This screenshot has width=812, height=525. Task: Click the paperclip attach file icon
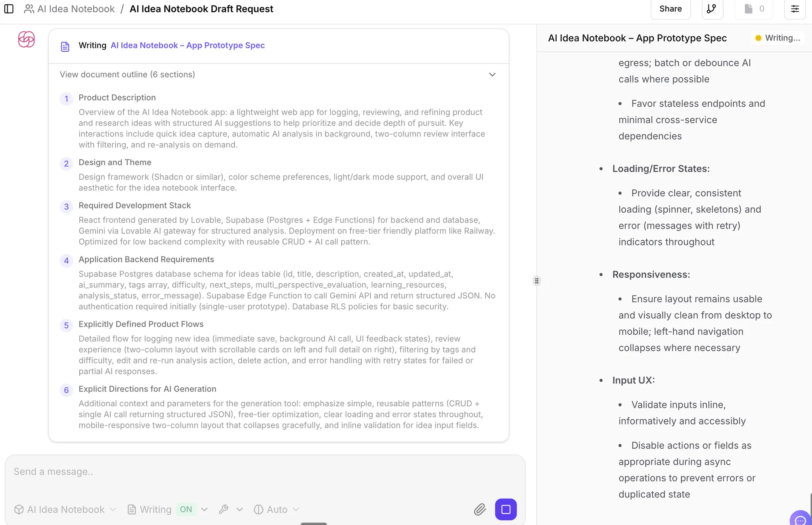click(480, 509)
